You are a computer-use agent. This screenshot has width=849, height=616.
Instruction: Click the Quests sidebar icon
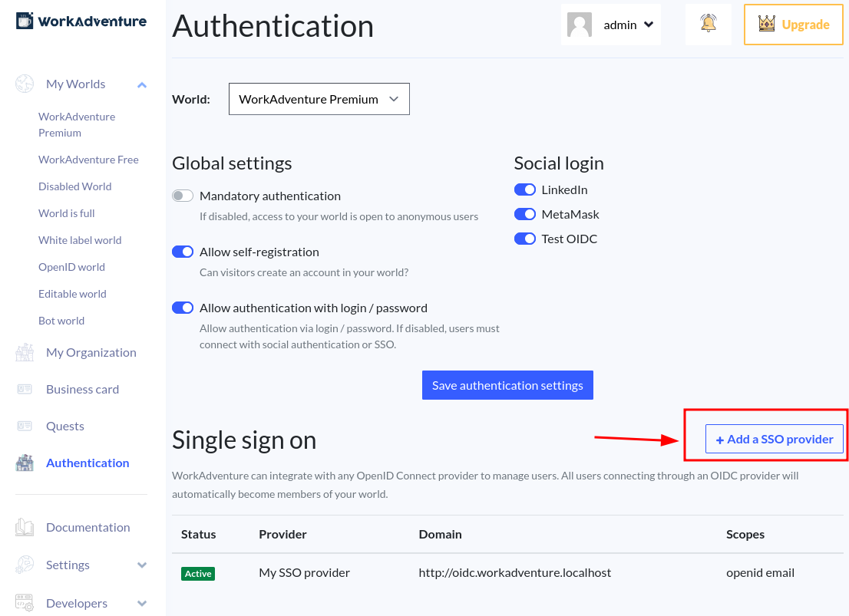25,426
